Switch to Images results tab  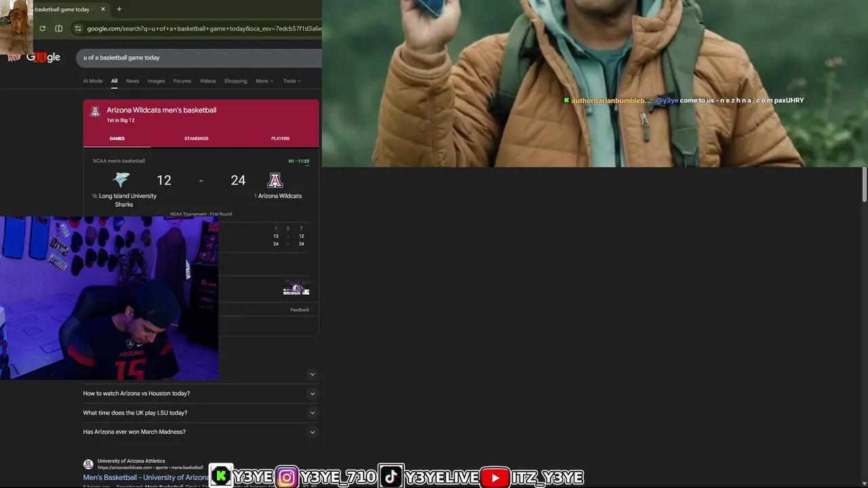(156, 81)
